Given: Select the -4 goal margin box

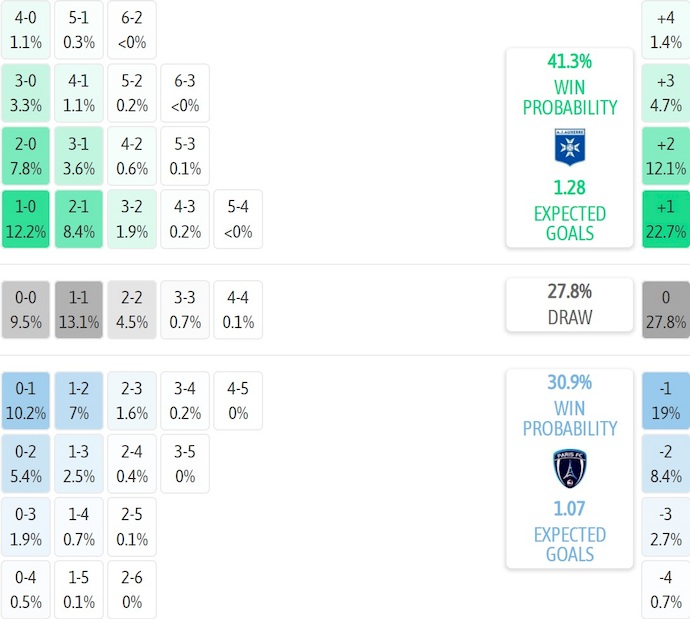Looking at the screenshot, I should (666, 589).
